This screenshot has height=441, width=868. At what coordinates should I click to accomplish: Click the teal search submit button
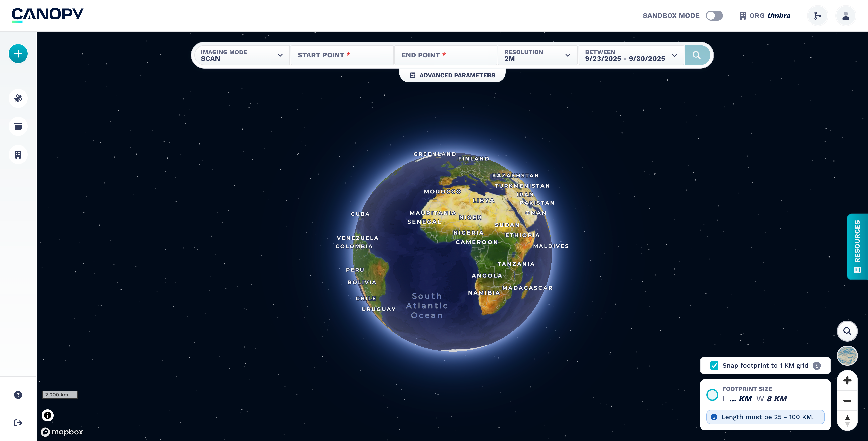(x=696, y=55)
